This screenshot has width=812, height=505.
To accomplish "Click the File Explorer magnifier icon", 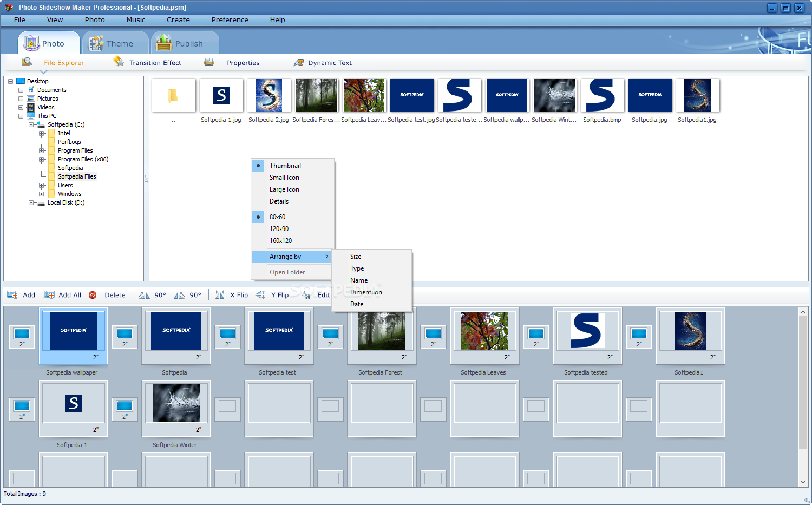I will coord(28,62).
